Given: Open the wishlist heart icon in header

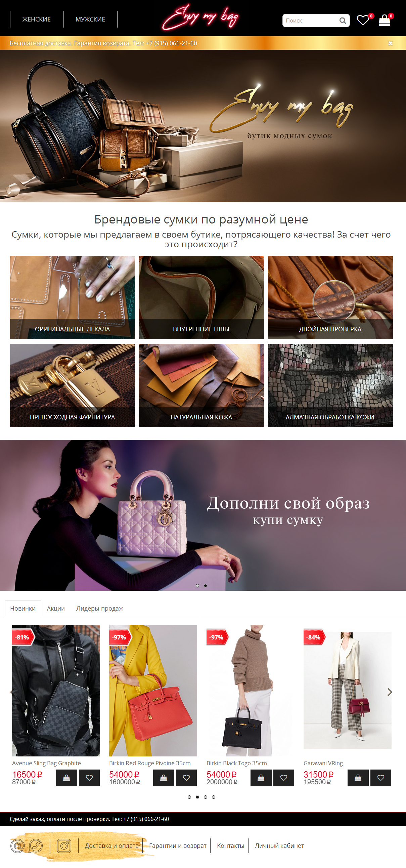Looking at the screenshot, I should point(363,20).
